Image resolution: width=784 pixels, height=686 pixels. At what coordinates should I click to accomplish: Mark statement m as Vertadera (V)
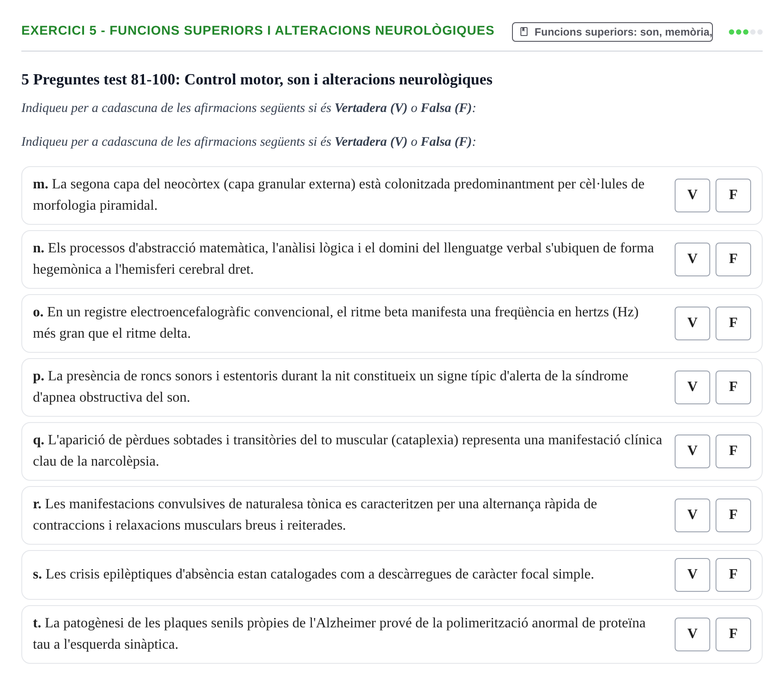click(x=692, y=195)
